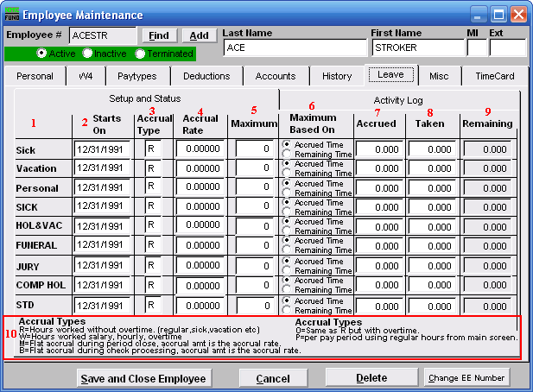This screenshot has height=392, width=533.
Task: Click the Delete button
Action: [371, 378]
